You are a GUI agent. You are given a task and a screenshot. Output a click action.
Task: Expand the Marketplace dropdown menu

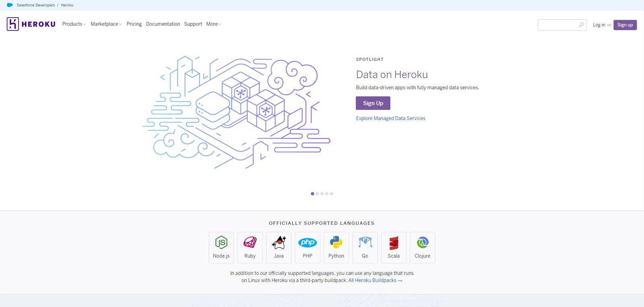[106, 24]
